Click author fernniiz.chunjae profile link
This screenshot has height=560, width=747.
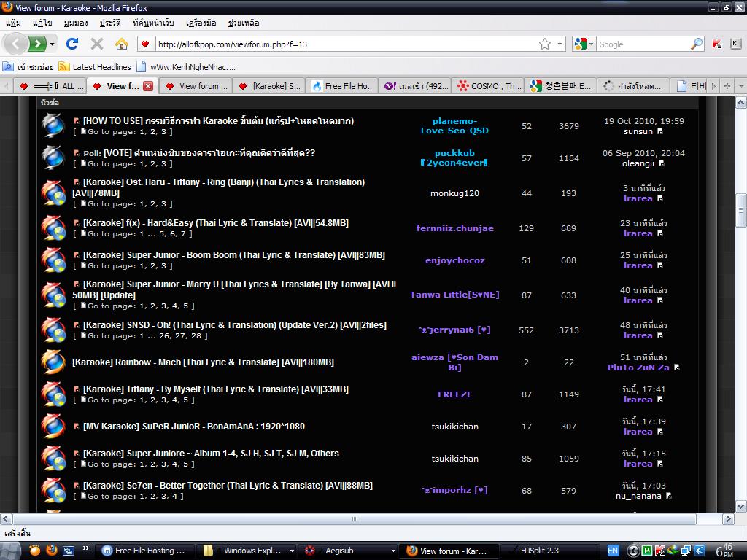click(x=455, y=228)
